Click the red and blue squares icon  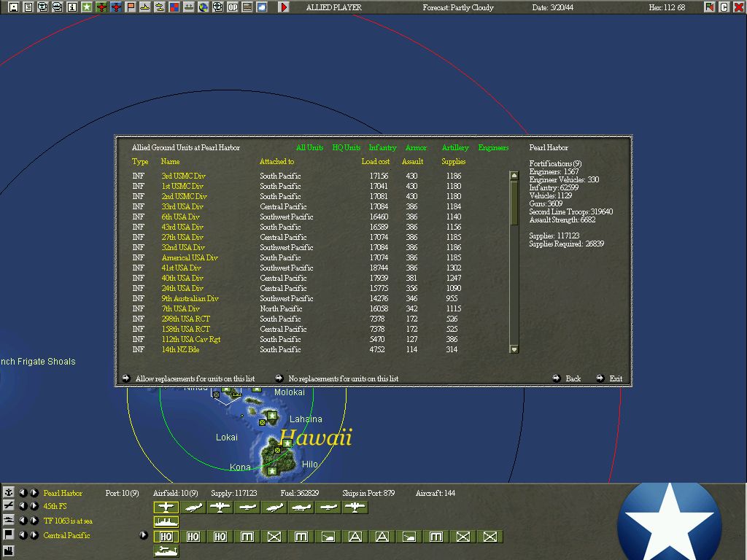click(x=174, y=7)
